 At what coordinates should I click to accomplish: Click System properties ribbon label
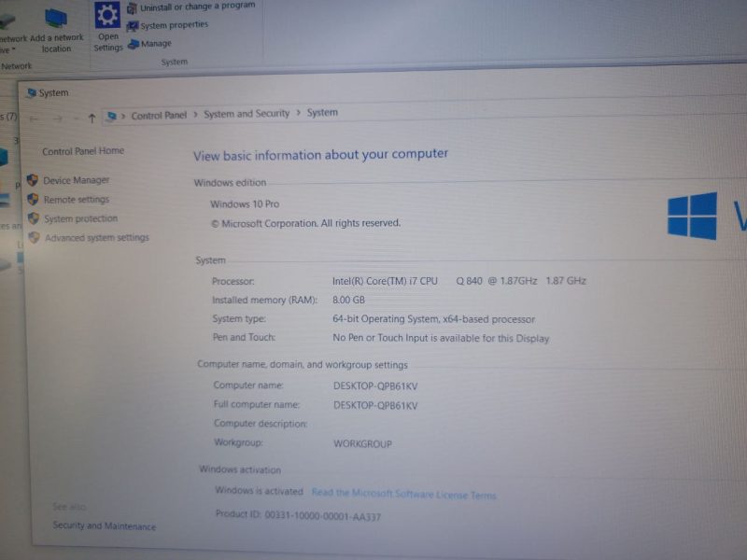coord(175,25)
